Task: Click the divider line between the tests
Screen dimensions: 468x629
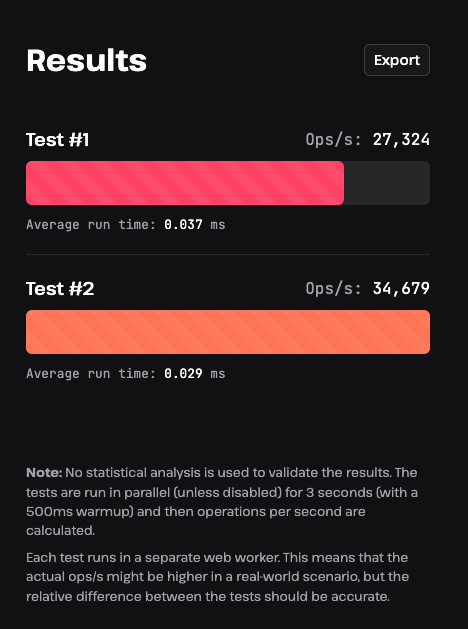Action: 228,254
